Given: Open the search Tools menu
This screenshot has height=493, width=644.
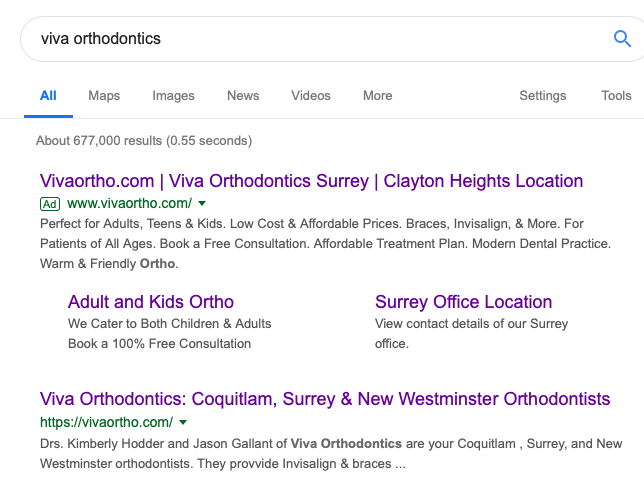Looking at the screenshot, I should (x=616, y=96).
